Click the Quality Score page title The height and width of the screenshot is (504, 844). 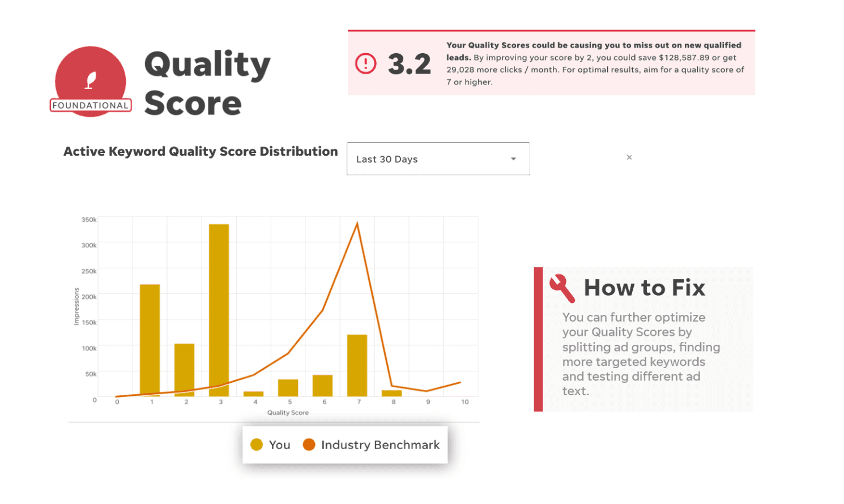point(207,83)
